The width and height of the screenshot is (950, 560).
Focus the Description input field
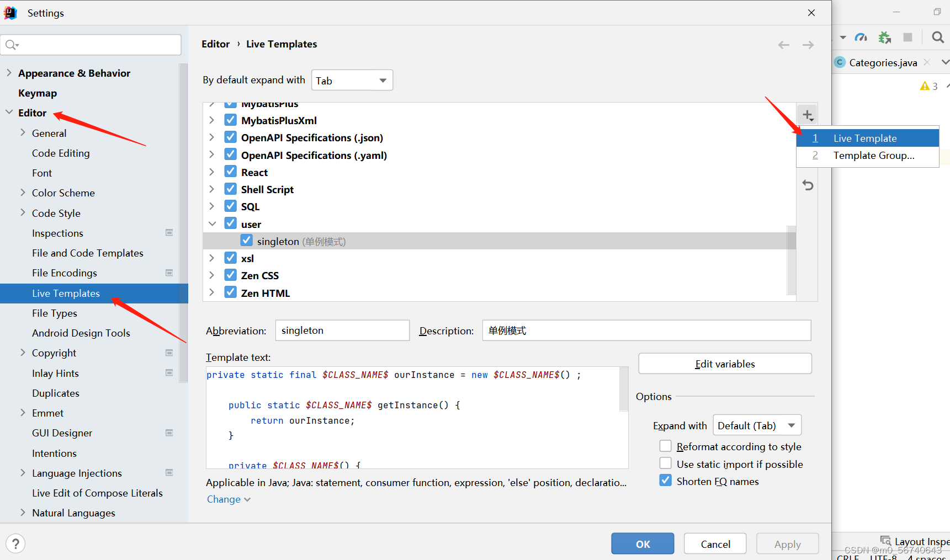pos(646,330)
